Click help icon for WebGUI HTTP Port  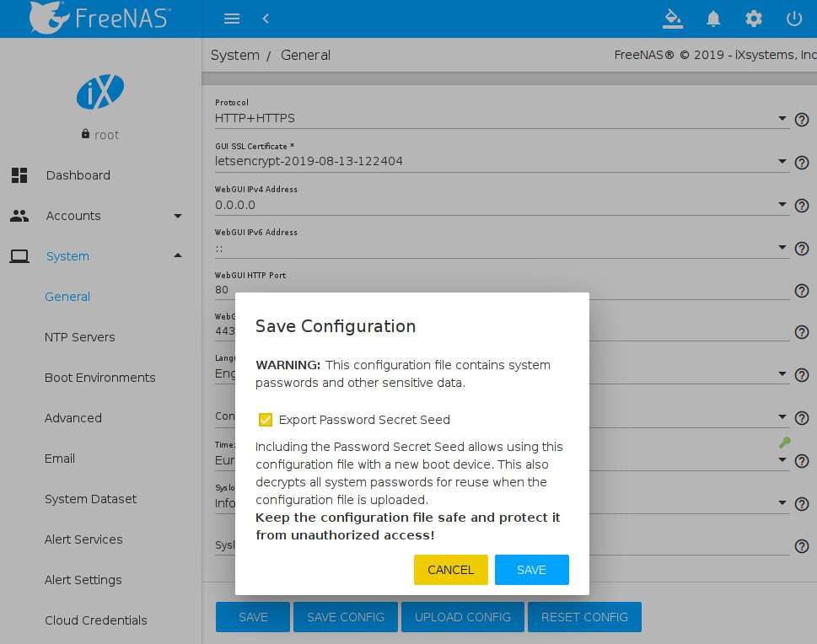point(803,291)
